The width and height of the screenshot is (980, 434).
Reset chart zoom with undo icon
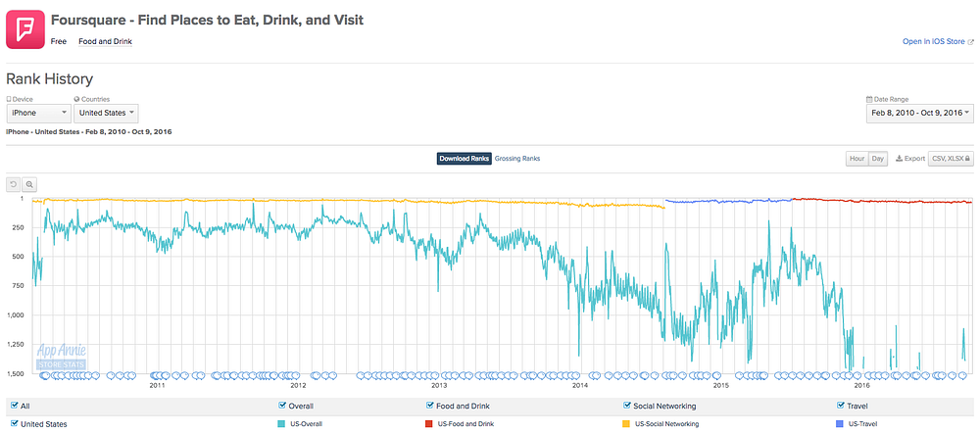(13, 184)
